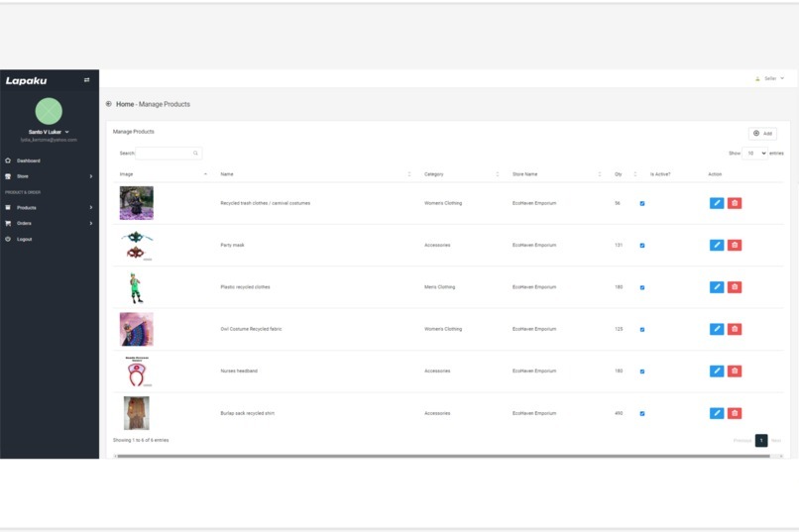Click the horizontal scrollbar under the table
This screenshot has height=532, width=799.
(446, 456)
